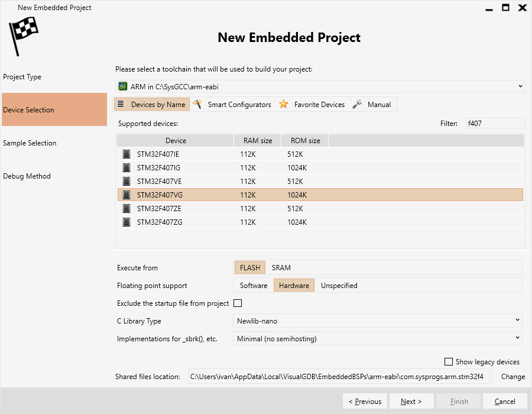Click Change for shared files location
The width and height of the screenshot is (532, 414).
click(x=512, y=377)
